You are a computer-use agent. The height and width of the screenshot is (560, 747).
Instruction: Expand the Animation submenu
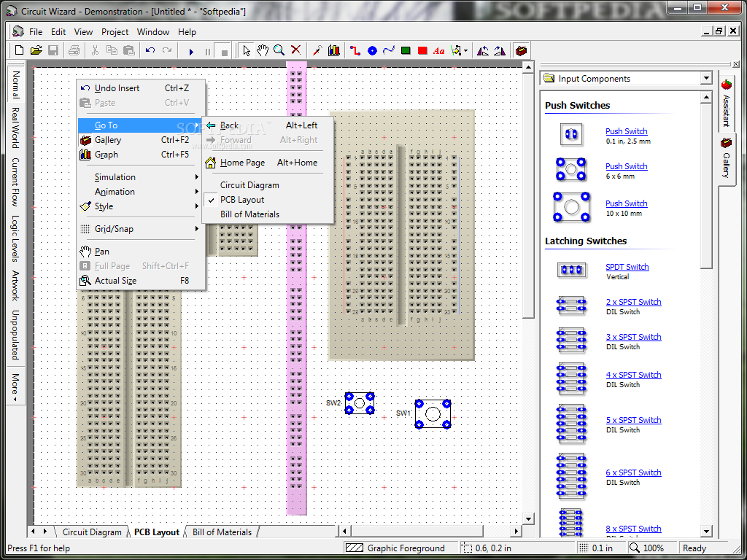(x=141, y=192)
